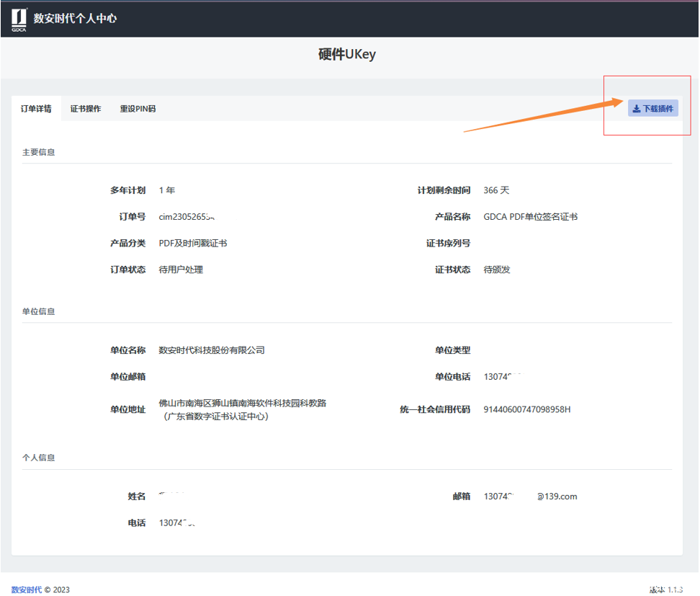The height and width of the screenshot is (596, 700).
Task: Switch to the 订单详情 tab
Action: click(36, 109)
